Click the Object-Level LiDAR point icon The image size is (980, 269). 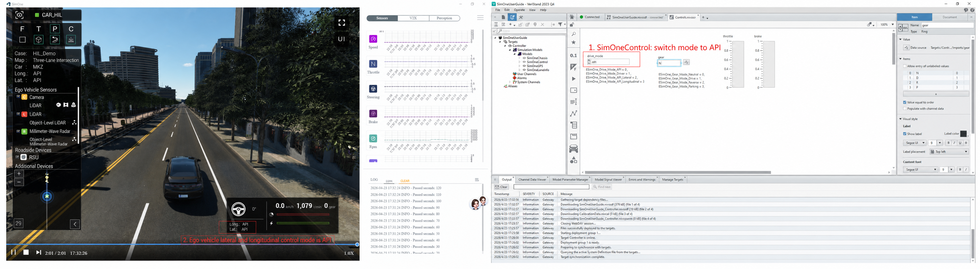tap(74, 123)
